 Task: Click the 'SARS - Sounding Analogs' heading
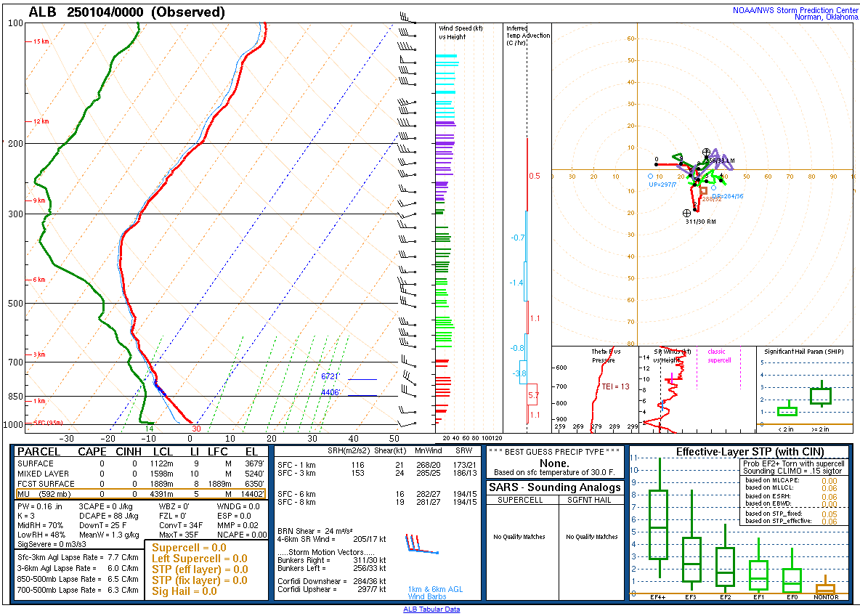(x=554, y=487)
